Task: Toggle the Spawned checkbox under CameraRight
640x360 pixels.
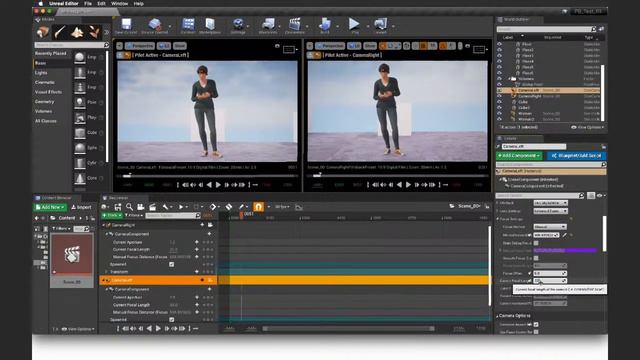Action: (x=171, y=264)
